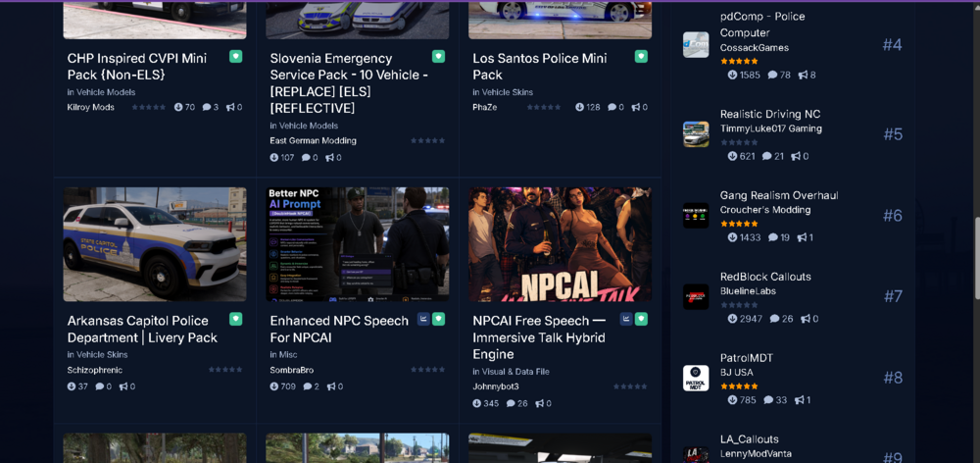Click download icon on Los Santos Police Mini Pack
Image resolution: width=980 pixels, height=463 pixels.
(579, 107)
